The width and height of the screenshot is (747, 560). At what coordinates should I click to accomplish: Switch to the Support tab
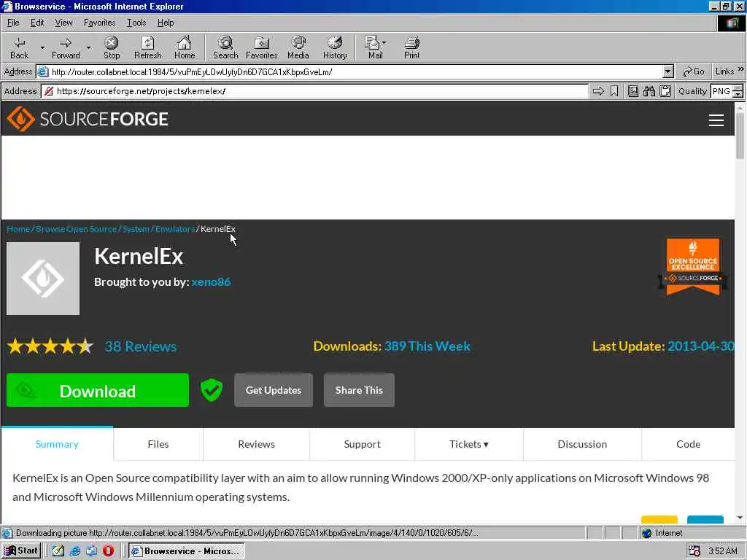[x=362, y=444]
